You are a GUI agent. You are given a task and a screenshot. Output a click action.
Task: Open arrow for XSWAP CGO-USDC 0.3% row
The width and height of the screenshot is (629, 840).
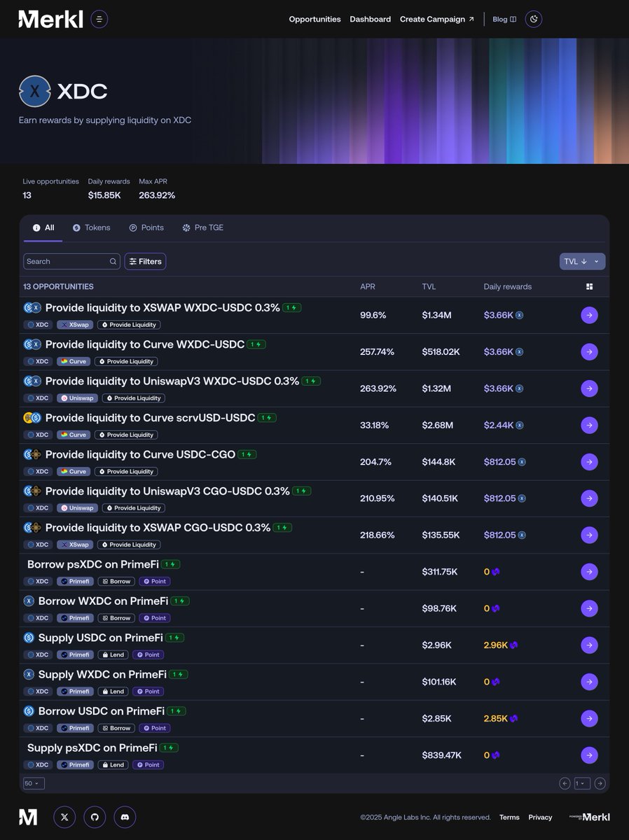click(x=590, y=535)
